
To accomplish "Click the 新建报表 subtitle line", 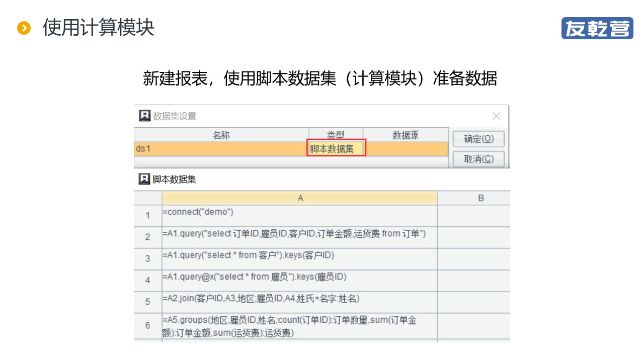I will 320,78.
